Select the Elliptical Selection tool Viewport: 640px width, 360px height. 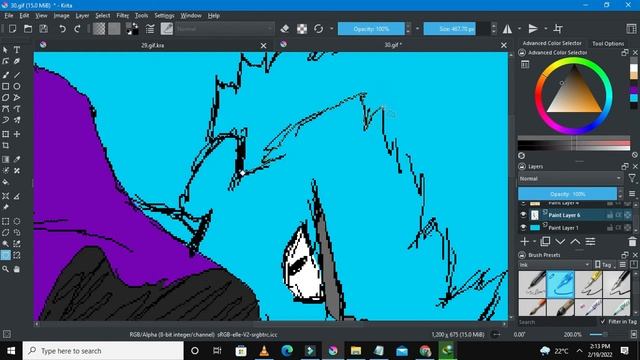(17, 221)
